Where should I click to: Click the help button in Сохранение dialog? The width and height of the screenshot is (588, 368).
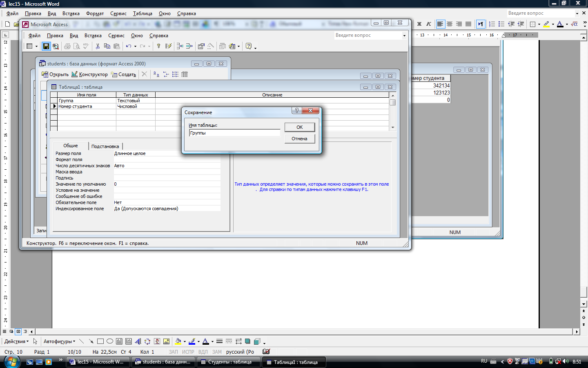(x=297, y=110)
